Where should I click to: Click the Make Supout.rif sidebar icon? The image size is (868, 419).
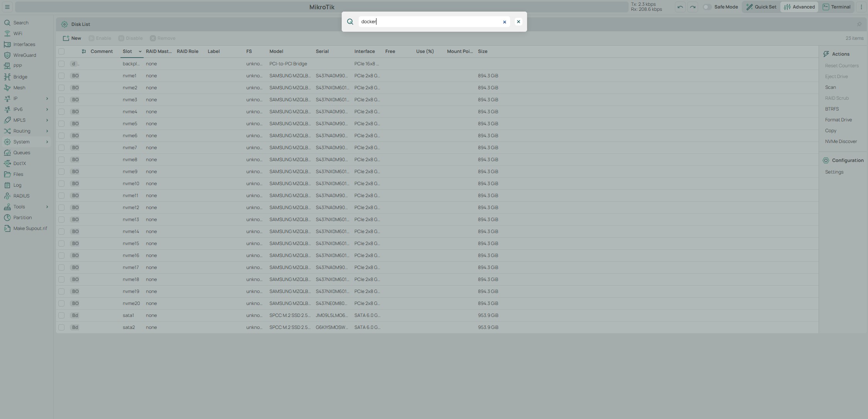click(7, 228)
